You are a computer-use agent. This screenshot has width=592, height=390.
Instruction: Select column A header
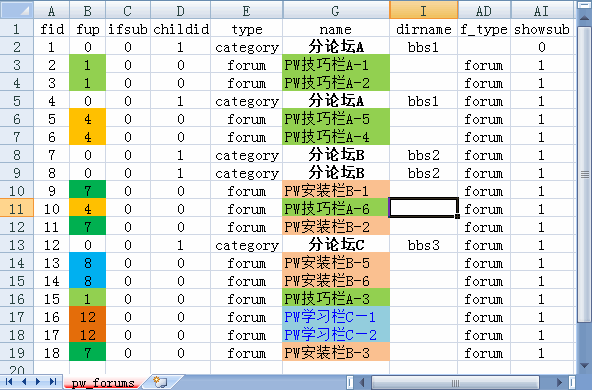51,10
